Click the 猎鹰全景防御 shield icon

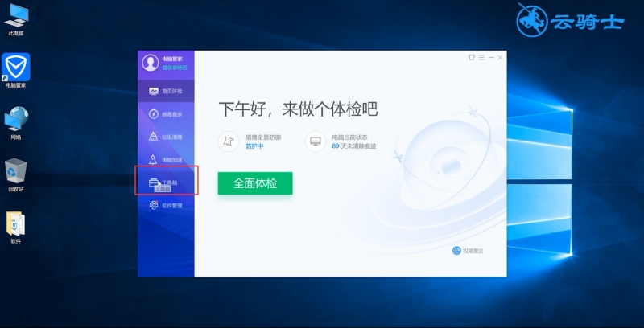pos(229,141)
